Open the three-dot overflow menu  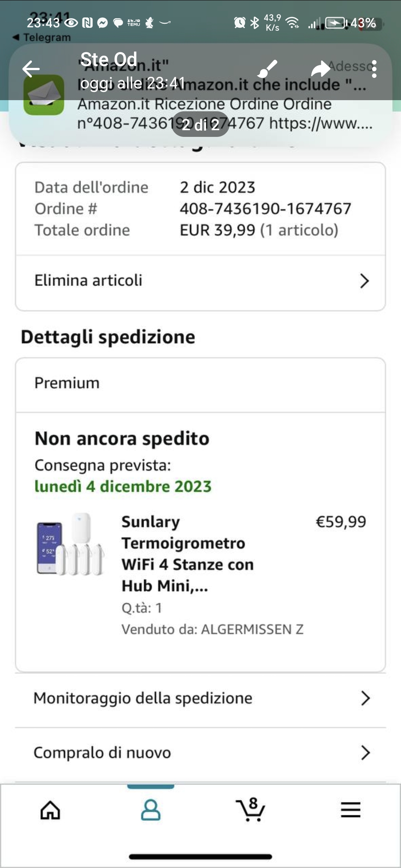(x=374, y=69)
